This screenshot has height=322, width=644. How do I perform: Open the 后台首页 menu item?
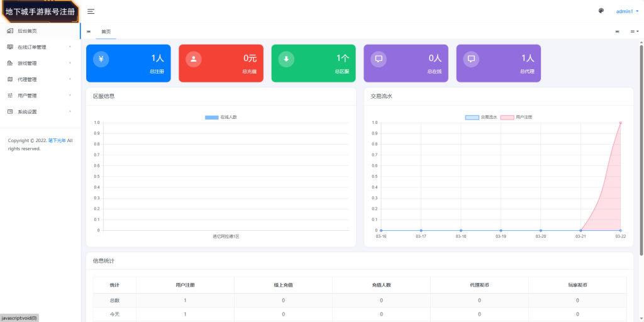tap(40, 31)
